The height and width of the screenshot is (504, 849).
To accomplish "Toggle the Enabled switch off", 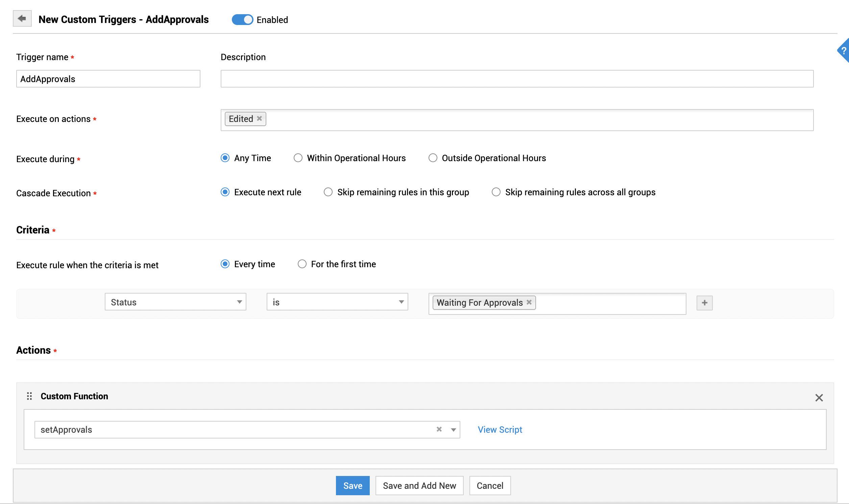I will click(242, 20).
